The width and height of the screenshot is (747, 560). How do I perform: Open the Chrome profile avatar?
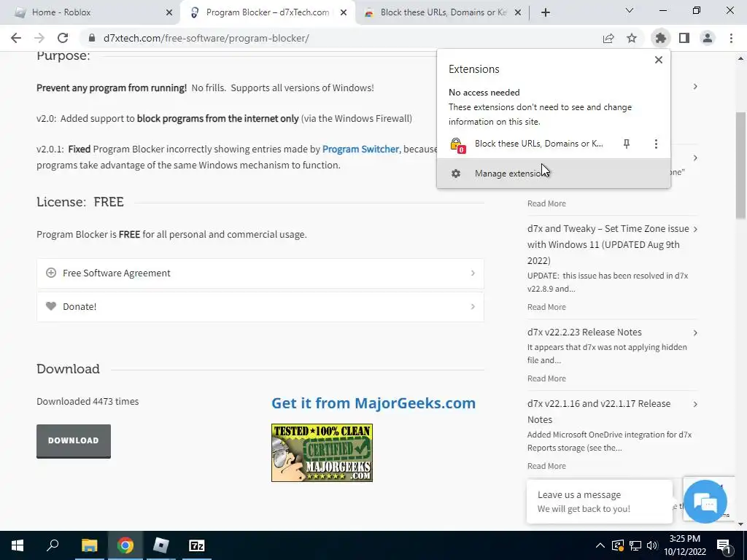708,38
